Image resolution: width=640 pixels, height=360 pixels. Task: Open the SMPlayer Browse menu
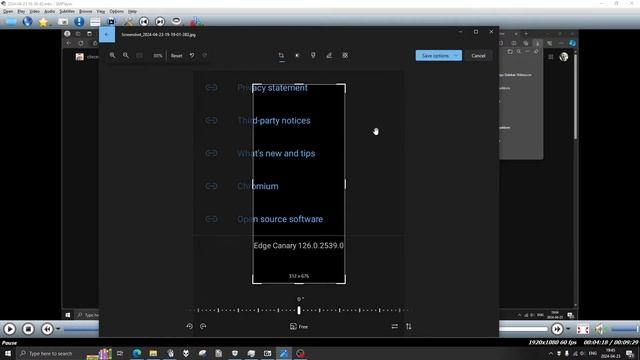click(x=85, y=11)
